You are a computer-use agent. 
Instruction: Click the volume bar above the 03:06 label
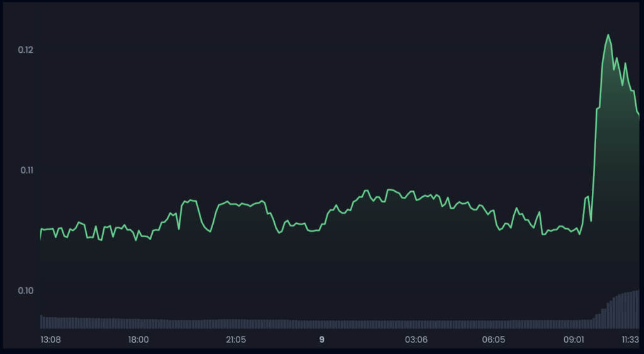tap(416, 324)
